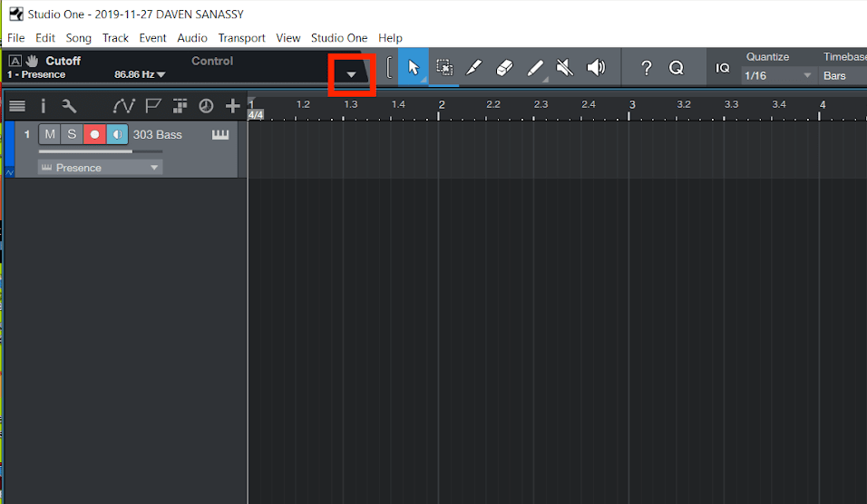The image size is (867, 504).
Task: Click the piano keyboard icon on 303 Bass
Action: click(x=220, y=134)
